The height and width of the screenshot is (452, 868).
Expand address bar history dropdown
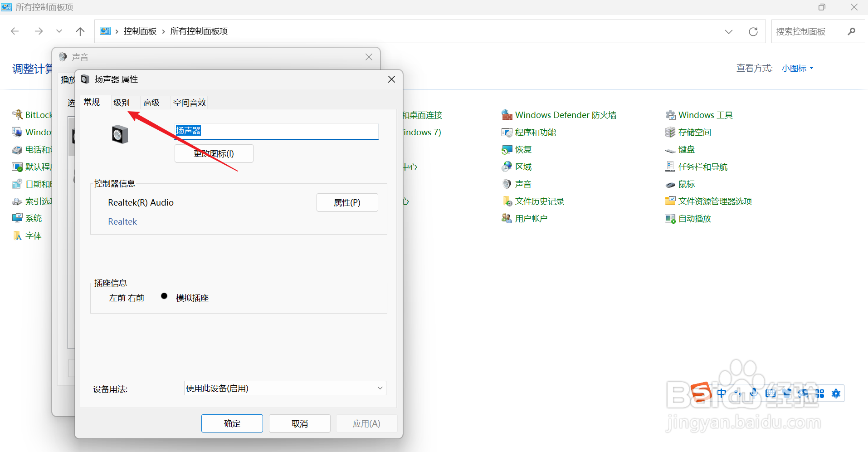(x=728, y=32)
